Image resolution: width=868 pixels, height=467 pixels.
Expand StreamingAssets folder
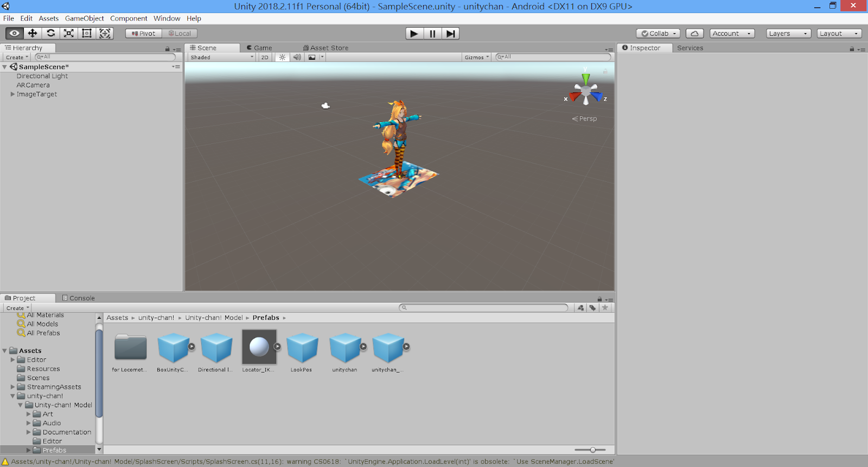click(x=12, y=387)
